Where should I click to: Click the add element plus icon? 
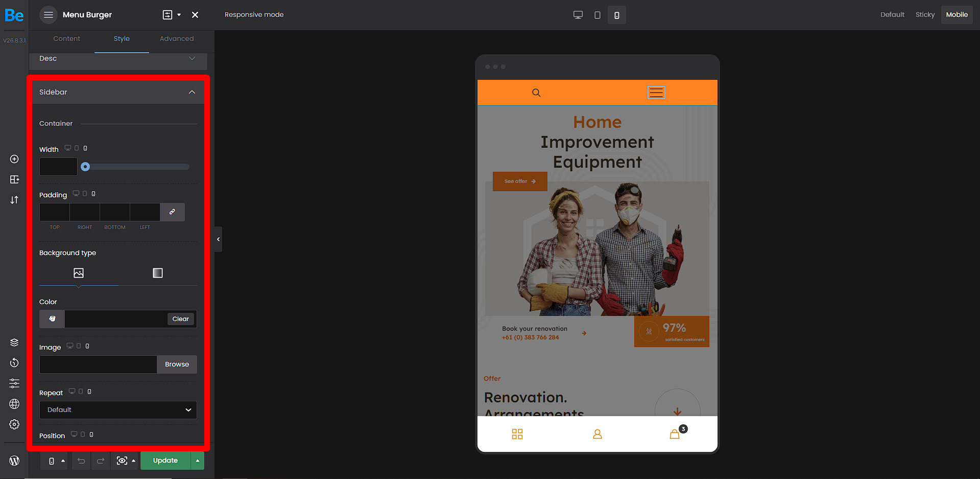tap(14, 159)
